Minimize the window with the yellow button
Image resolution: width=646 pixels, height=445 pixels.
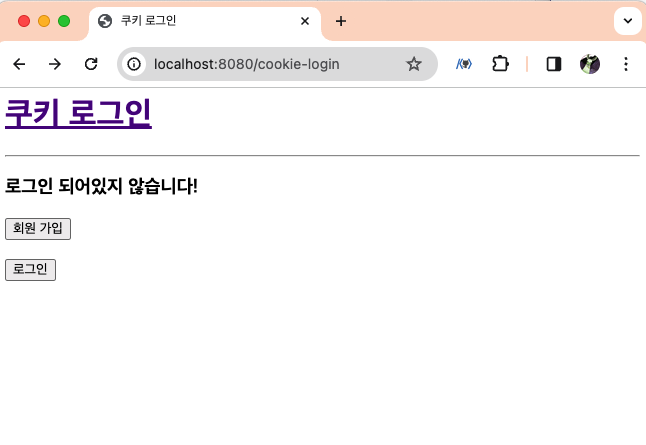tap(44, 21)
